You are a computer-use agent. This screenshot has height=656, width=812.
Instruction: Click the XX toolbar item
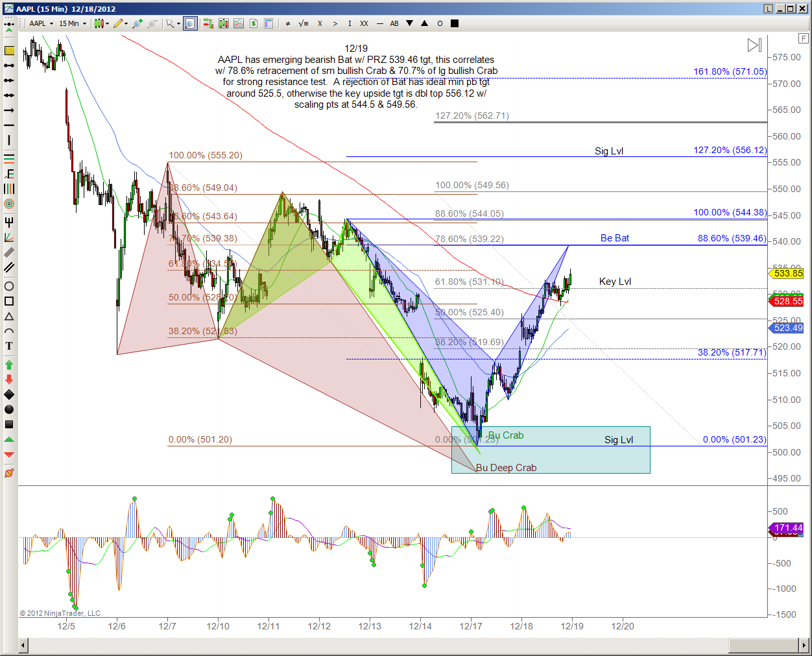click(364, 23)
